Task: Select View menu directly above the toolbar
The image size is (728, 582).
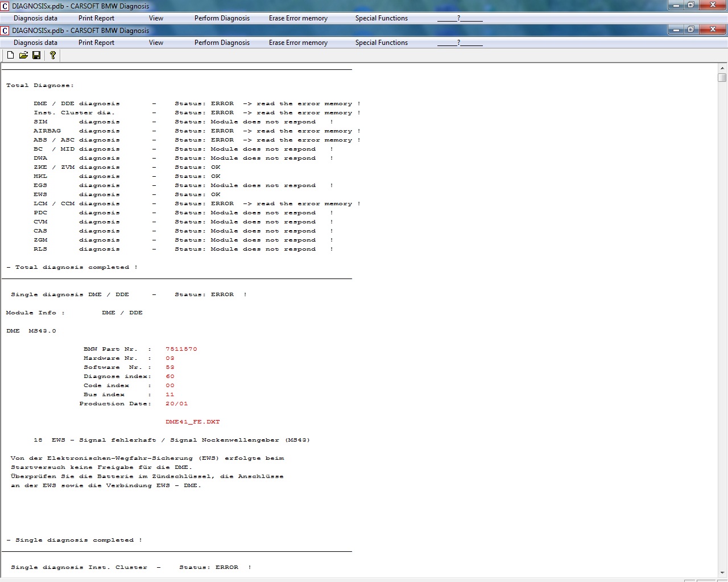Action: click(156, 43)
